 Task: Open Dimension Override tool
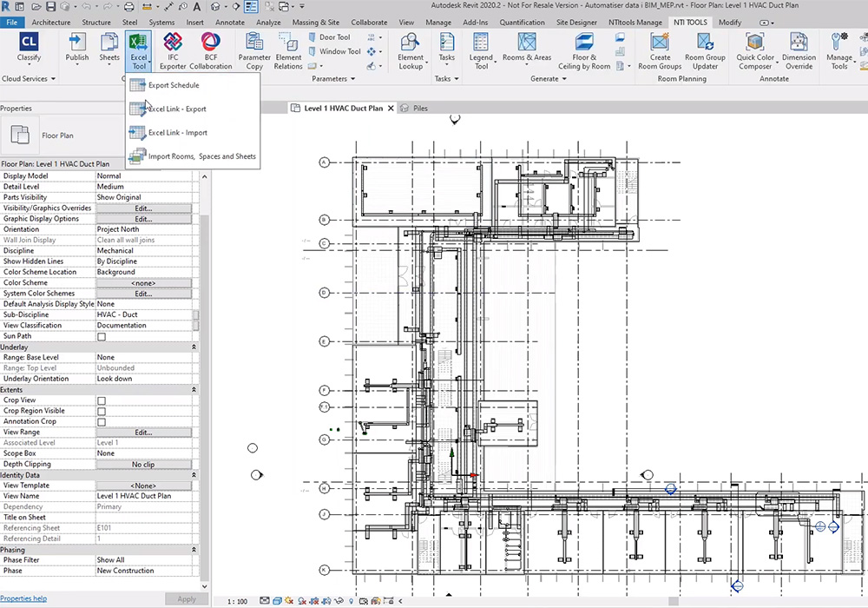coord(799,51)
